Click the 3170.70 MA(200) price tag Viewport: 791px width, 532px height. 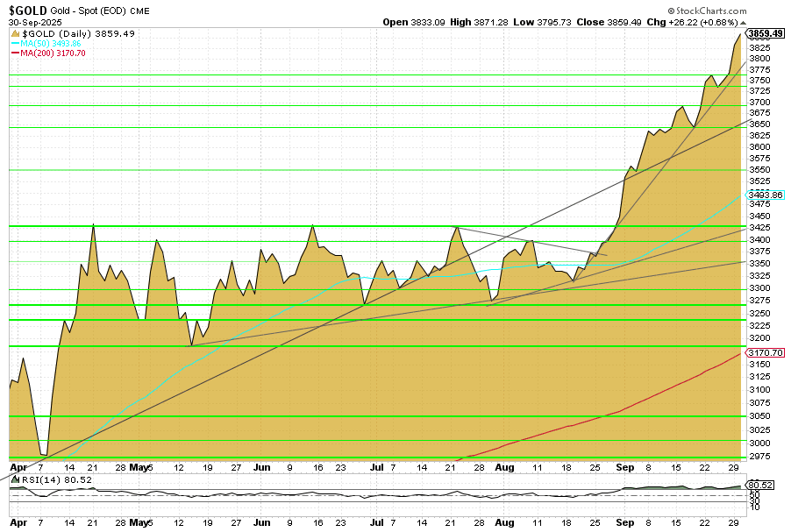(765, 352)
